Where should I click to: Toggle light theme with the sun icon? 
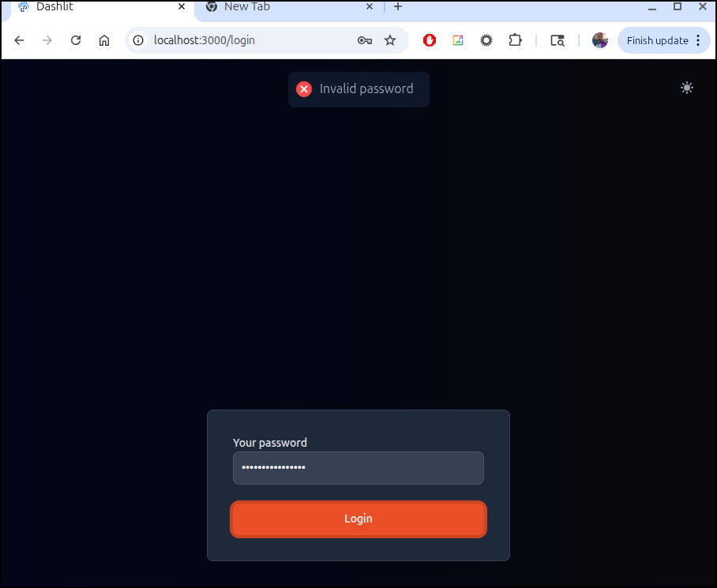pos(687,88)
